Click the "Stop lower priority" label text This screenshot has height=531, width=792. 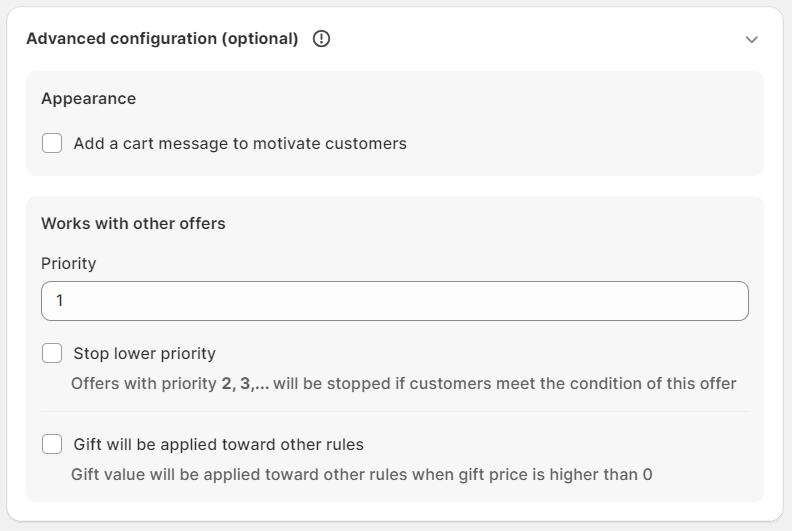click(x=144, y=354)
